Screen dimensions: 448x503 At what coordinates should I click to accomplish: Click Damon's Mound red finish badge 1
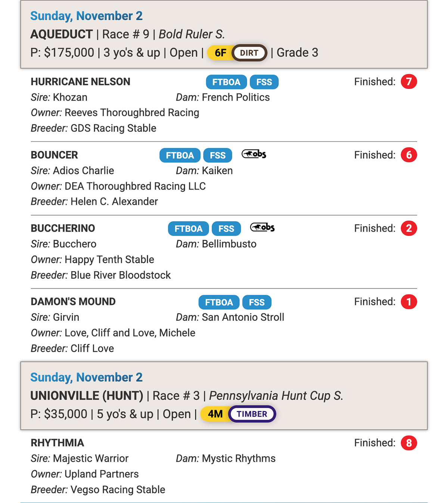pos(409,302)
